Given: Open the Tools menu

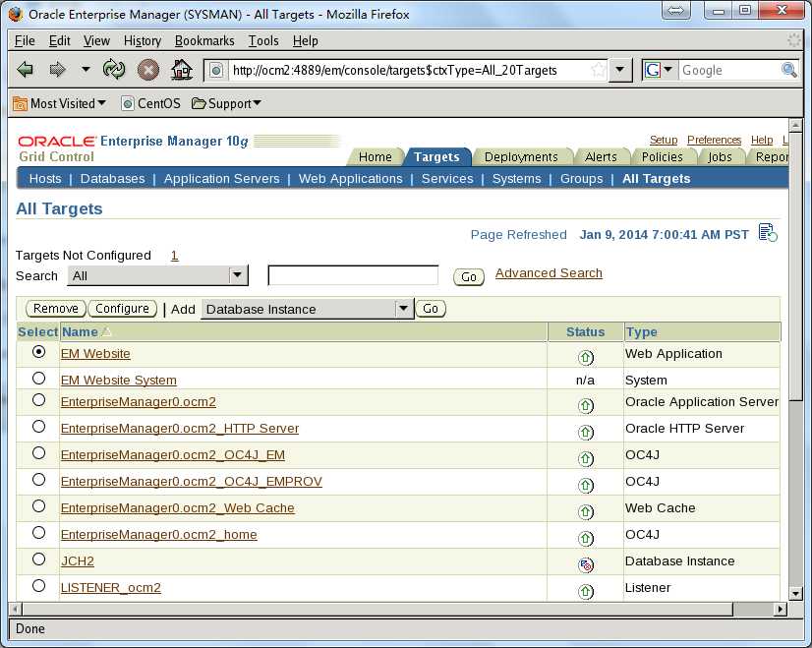Looking at the screenshot, I should [263, 40].
